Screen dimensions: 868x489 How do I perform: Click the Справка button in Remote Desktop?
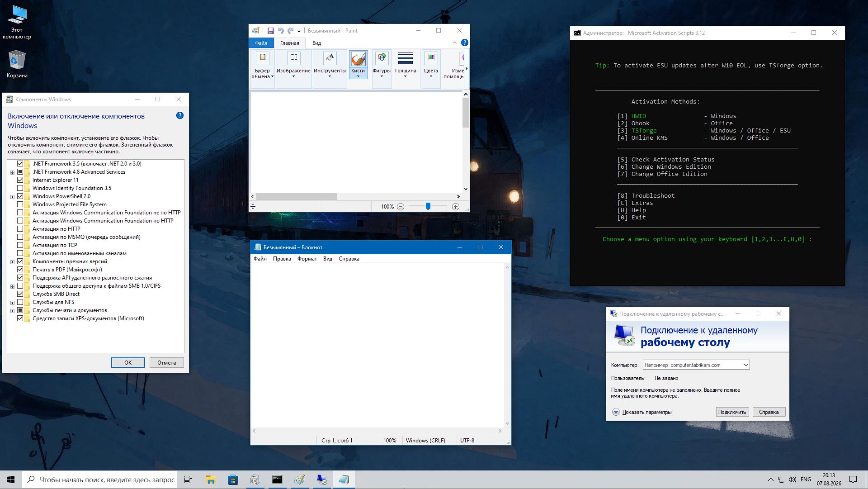point(769,412)
